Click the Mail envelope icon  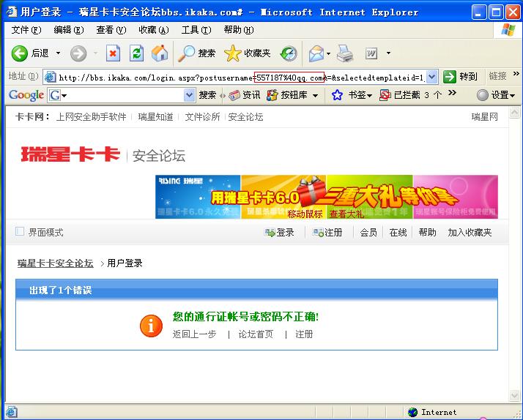(316, 53)
